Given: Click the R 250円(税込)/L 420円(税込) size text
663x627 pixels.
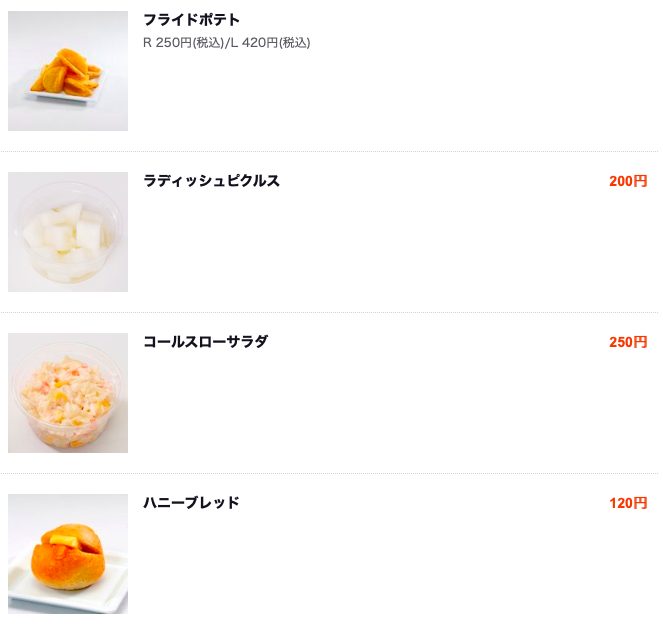Looking at the screenshot, I should pos(227,43).
